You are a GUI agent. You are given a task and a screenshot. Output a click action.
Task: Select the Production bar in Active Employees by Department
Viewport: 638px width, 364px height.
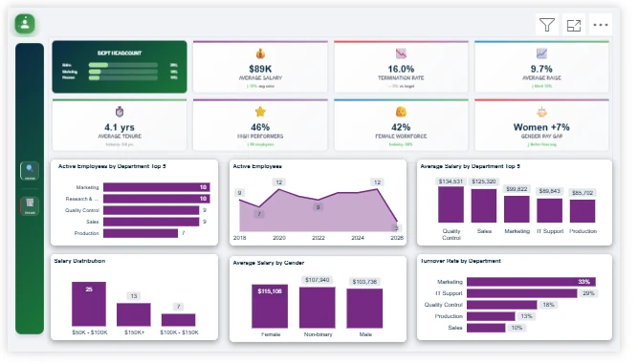(141, 233)
